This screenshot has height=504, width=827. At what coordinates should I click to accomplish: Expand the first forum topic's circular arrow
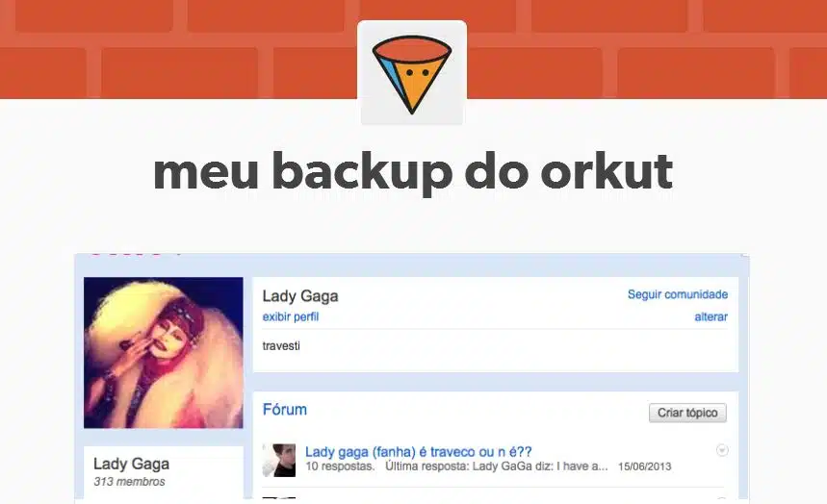click(x=722, y=450)
